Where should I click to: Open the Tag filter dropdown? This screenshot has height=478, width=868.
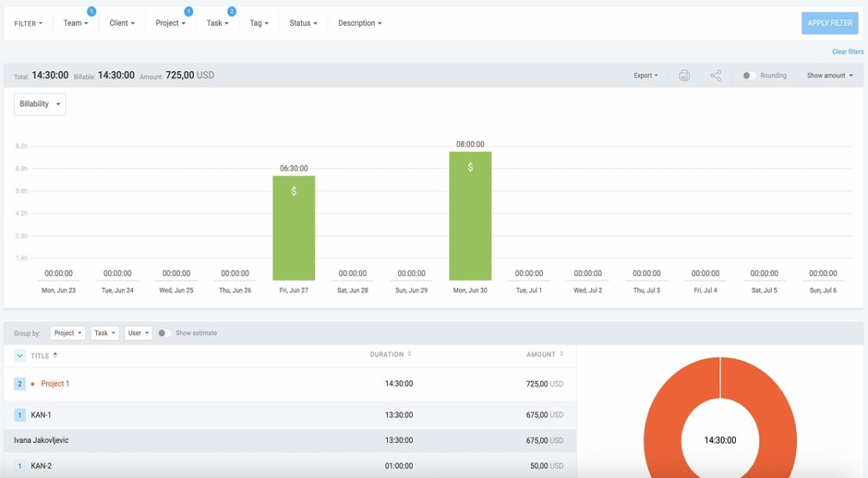pos(259,23)
